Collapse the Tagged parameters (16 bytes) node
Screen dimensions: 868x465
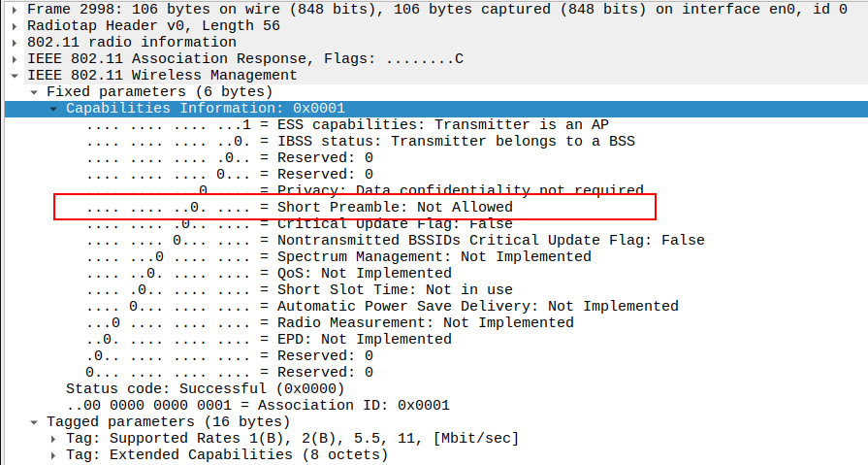35,421
